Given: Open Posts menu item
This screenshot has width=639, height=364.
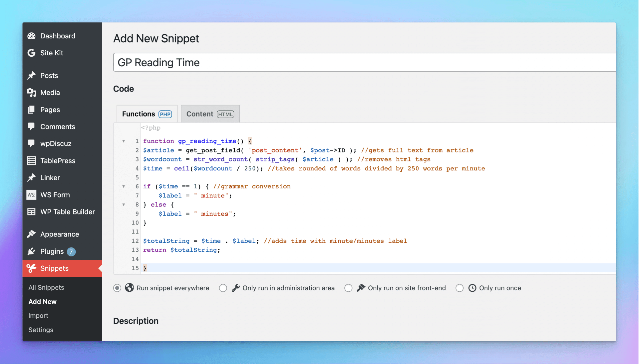Looking at the screenshot, I should click(x=62, y=76).
